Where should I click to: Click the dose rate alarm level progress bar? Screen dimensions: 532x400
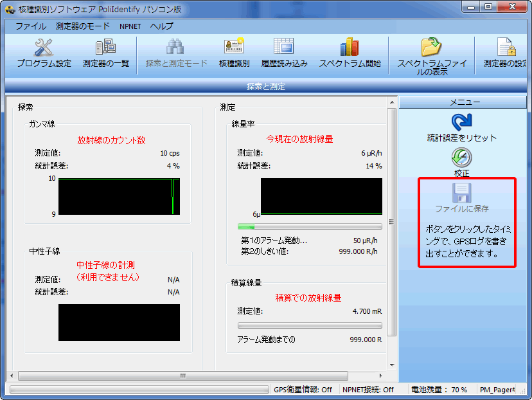pos(310,226)
